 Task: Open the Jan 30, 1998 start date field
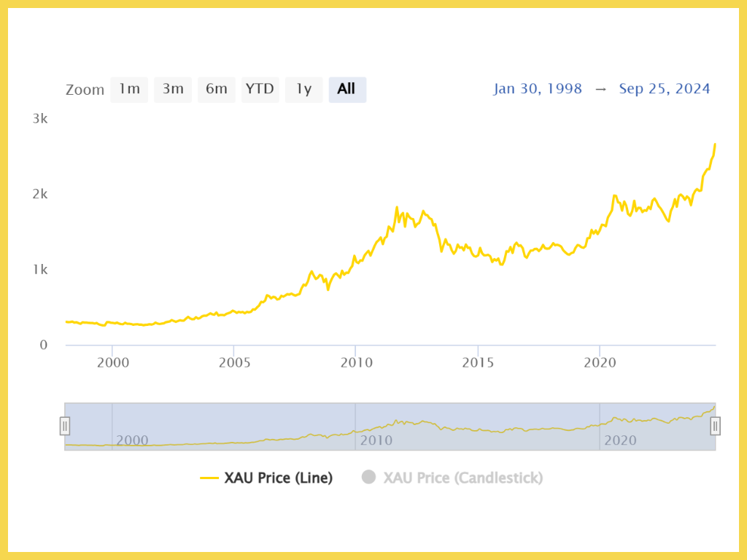pyautogui.click(x=538, y=89)
